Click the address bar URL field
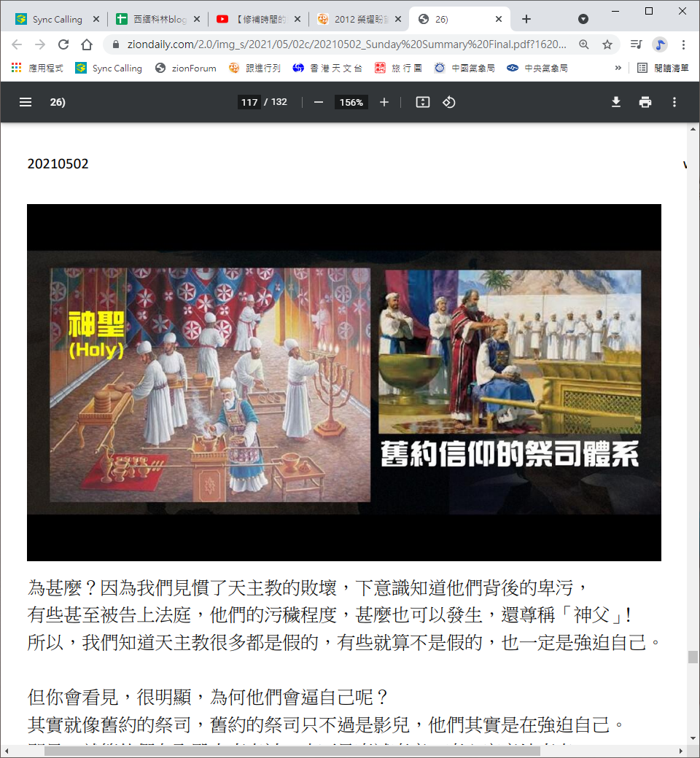The height and width of the screenshot is (758, 700). [346, 45]
